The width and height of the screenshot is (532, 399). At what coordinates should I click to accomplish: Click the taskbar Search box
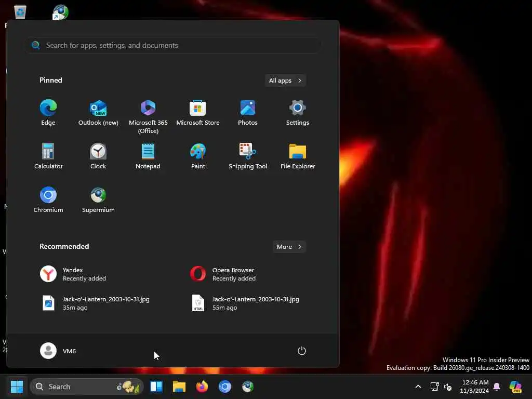87,387
